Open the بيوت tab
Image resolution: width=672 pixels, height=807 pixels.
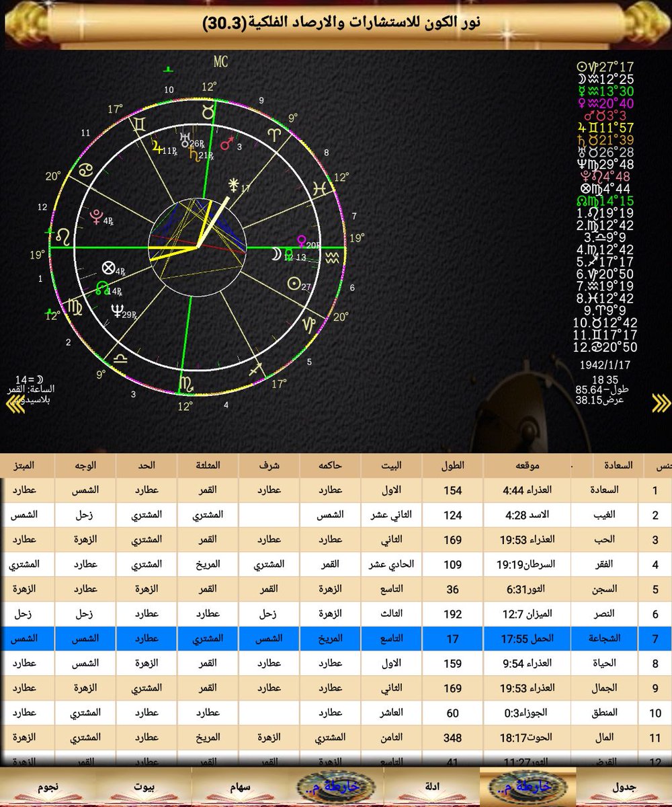point(144,786)
